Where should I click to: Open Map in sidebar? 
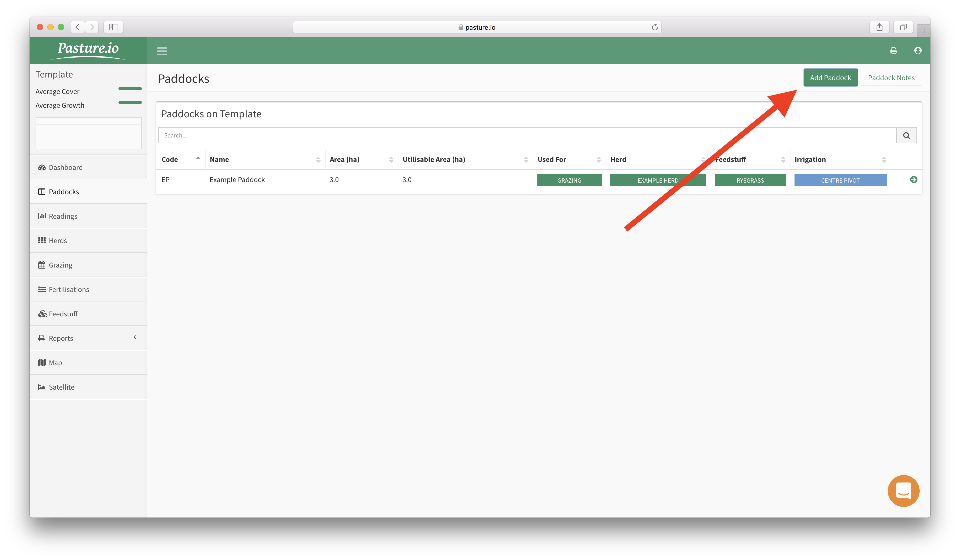tap(88, 363)
